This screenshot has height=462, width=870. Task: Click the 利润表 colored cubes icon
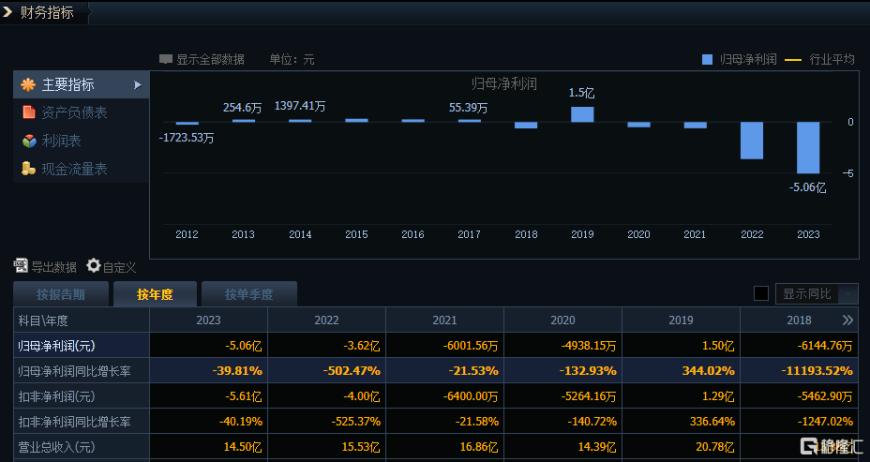[x=29, y=141]
